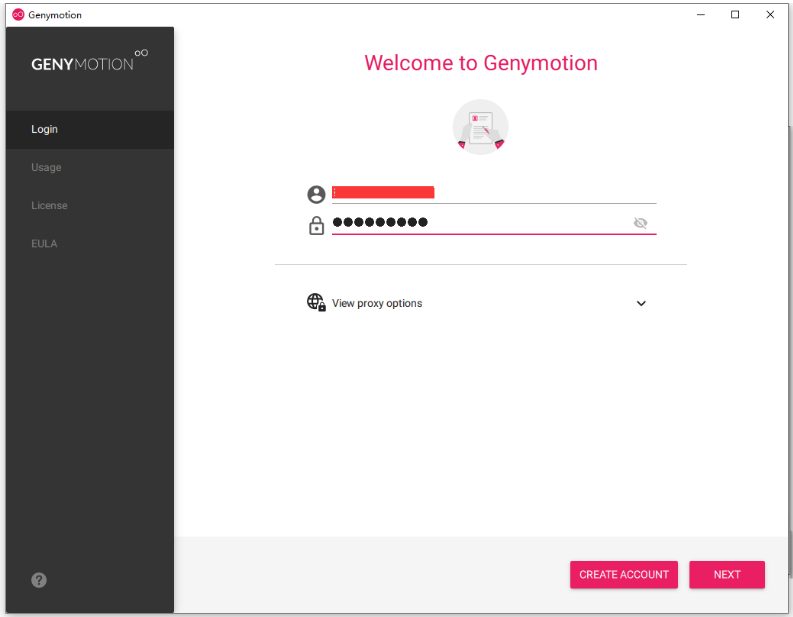
Task: Toggle password visibility eye icon
Action: (x=640, y=223)
